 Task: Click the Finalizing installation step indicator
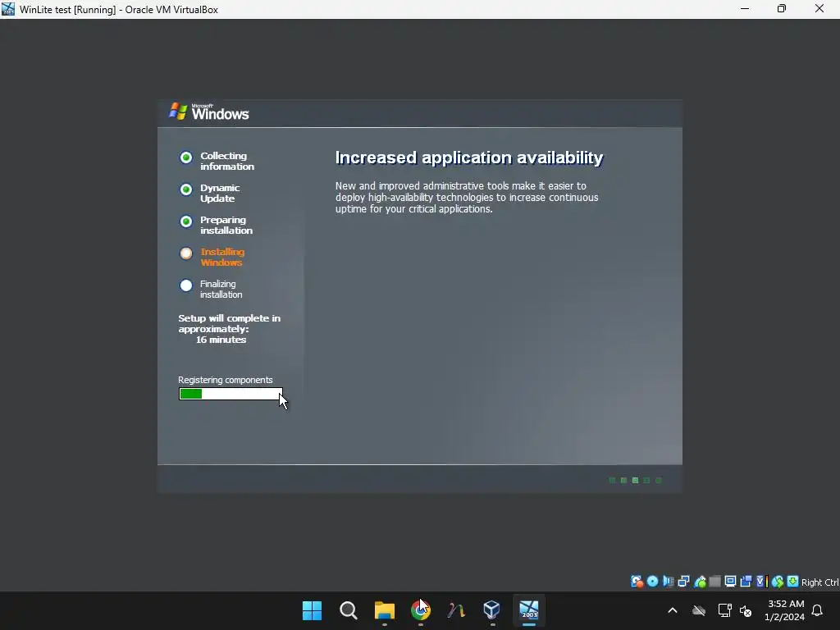pos(186,285)
